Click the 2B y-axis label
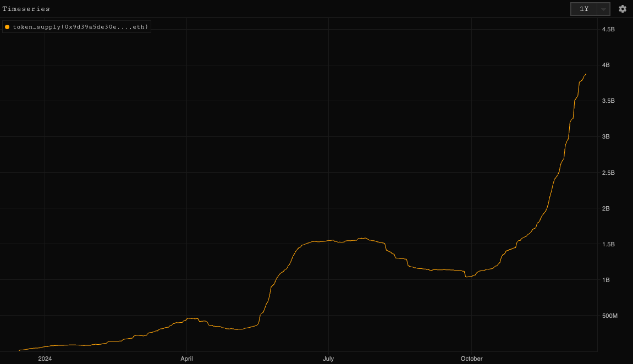This screenshot has height=364, width=633. [x=606, y=208]
